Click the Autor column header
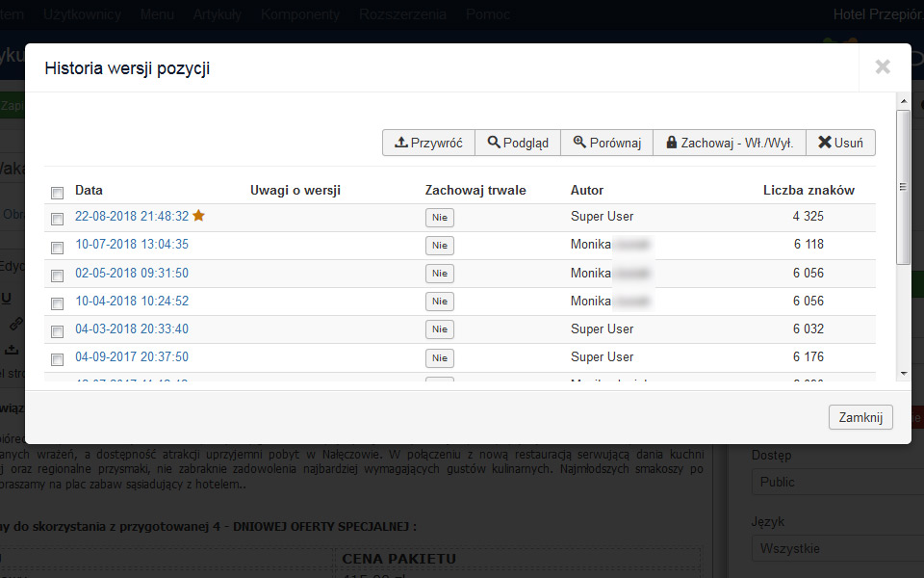The height and width of the screenshot is (578, 924). click(587, 190)
